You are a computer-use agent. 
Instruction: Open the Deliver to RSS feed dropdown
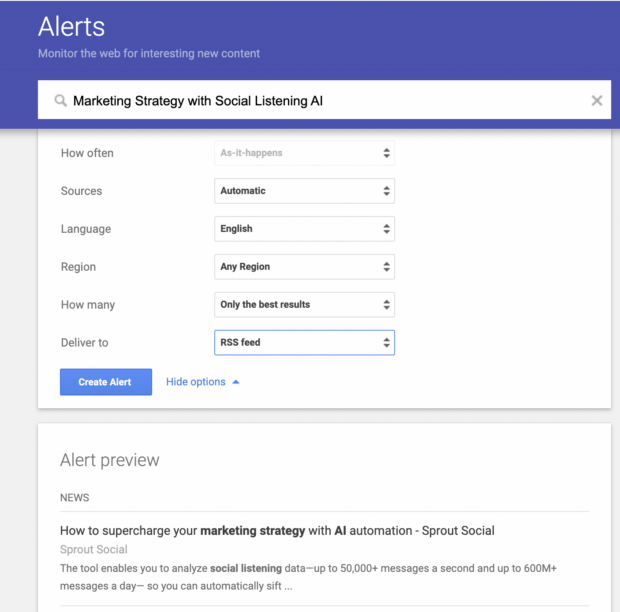coord(304,343)
